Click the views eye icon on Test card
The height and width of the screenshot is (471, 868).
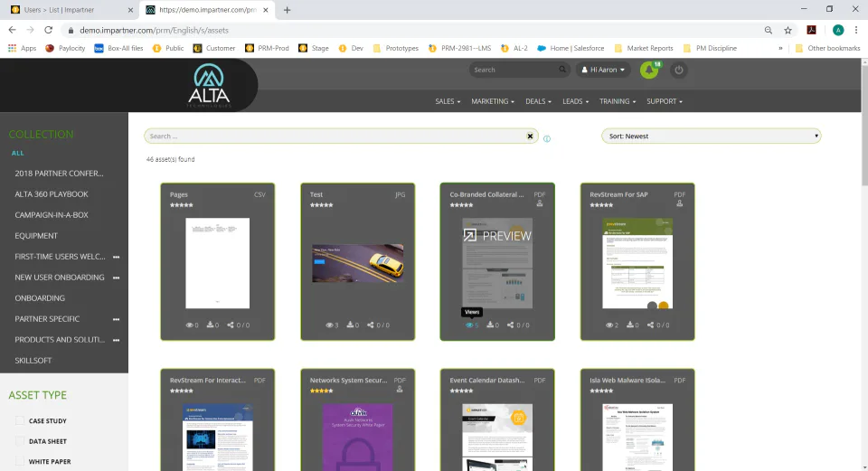coord(329,325)
